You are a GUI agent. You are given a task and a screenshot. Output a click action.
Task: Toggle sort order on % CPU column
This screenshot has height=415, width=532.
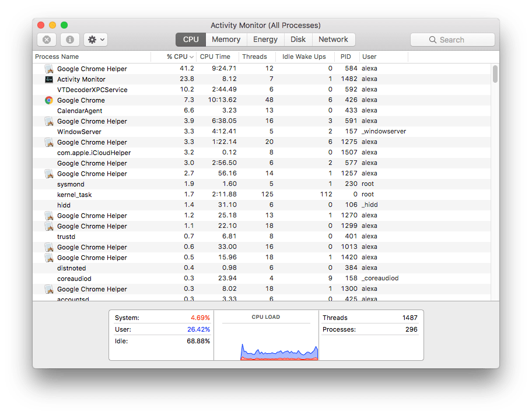(x=173, y=57)
